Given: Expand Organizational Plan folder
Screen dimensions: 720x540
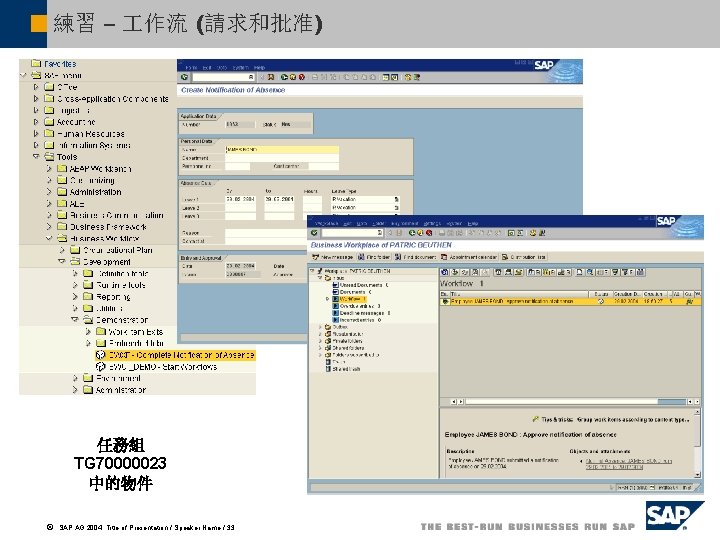Looking at the screenshot, I should pos(62,250).
